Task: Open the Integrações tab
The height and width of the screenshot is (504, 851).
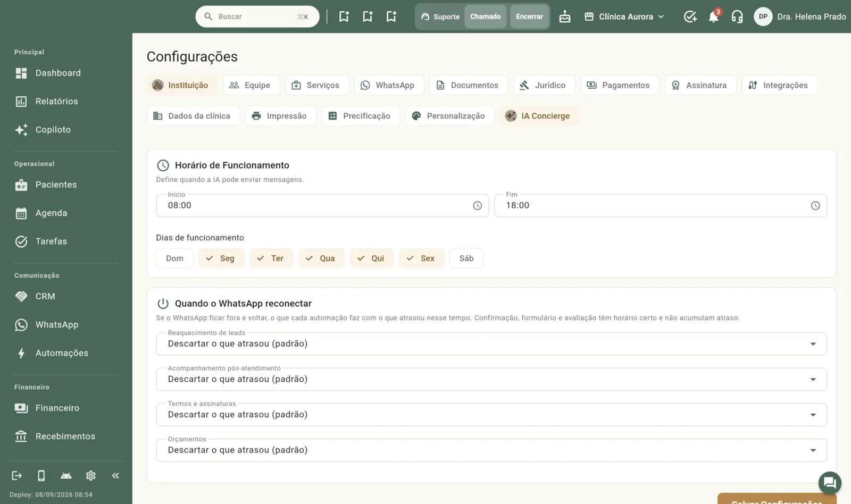Action: coord(779,85)
